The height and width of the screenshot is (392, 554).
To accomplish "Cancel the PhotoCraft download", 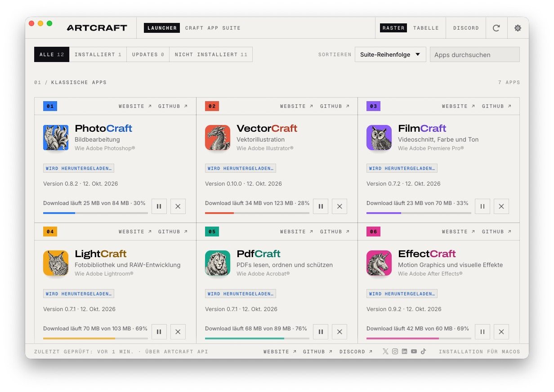I will [x=178, y=206].
